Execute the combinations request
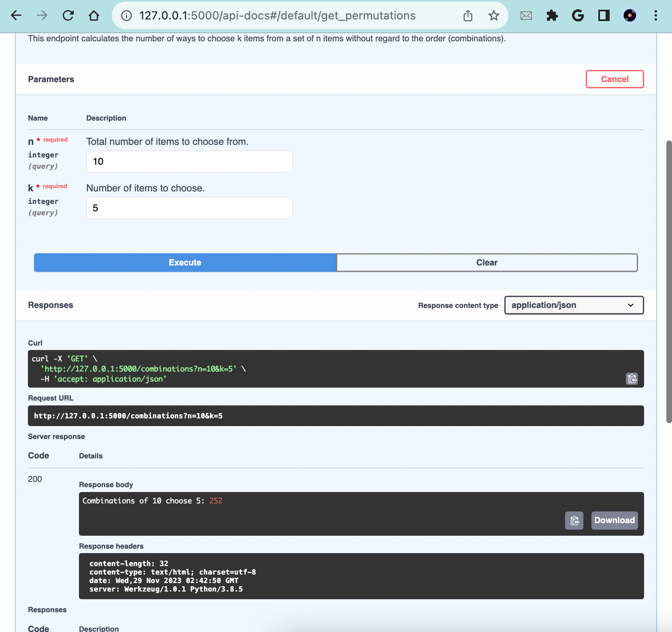 point(185,263)
